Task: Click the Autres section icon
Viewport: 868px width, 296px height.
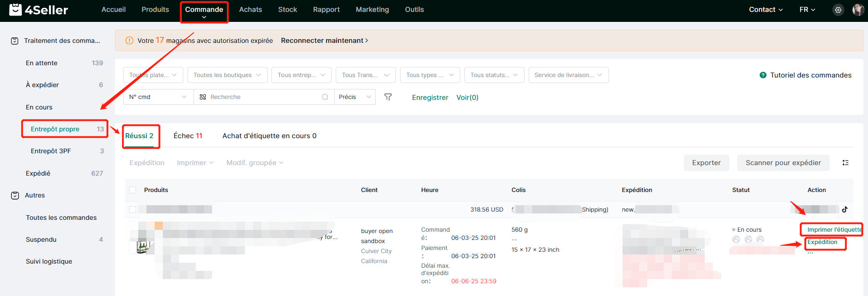Action: tap(15, 196)
